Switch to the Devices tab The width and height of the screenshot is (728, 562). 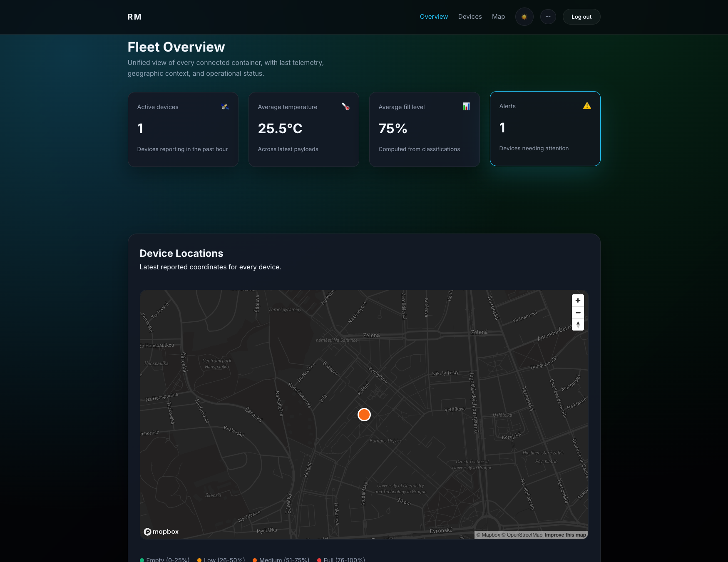(470, 17)
